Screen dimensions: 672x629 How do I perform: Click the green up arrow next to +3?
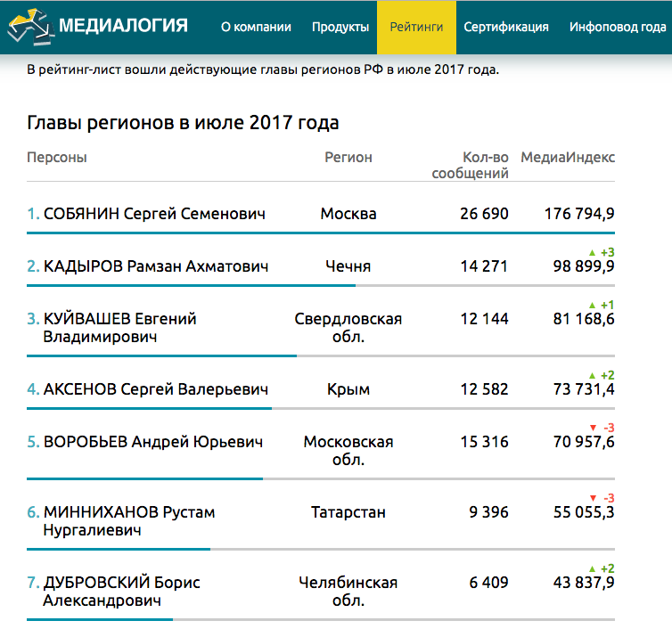click(593, 253)
